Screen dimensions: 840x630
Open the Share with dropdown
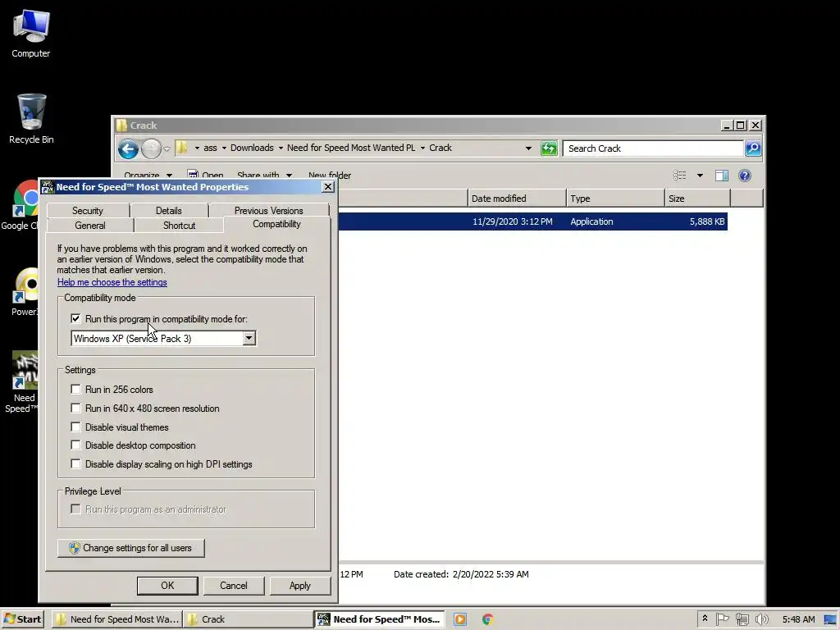tap(265, 176)
